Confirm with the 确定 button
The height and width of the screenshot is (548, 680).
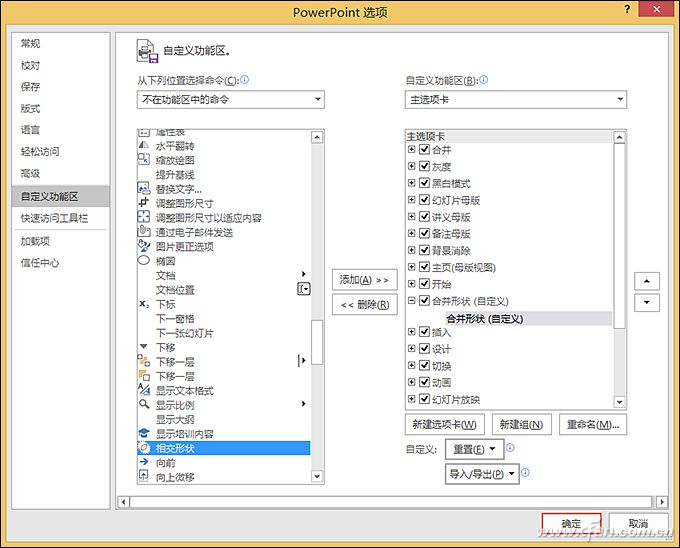point(571,524)
